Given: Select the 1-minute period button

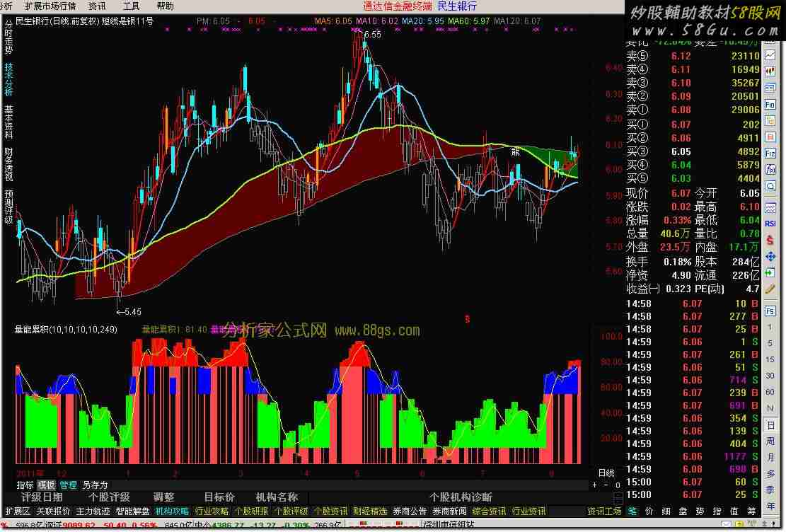Looking at the screenshot, I should point(770,327).
